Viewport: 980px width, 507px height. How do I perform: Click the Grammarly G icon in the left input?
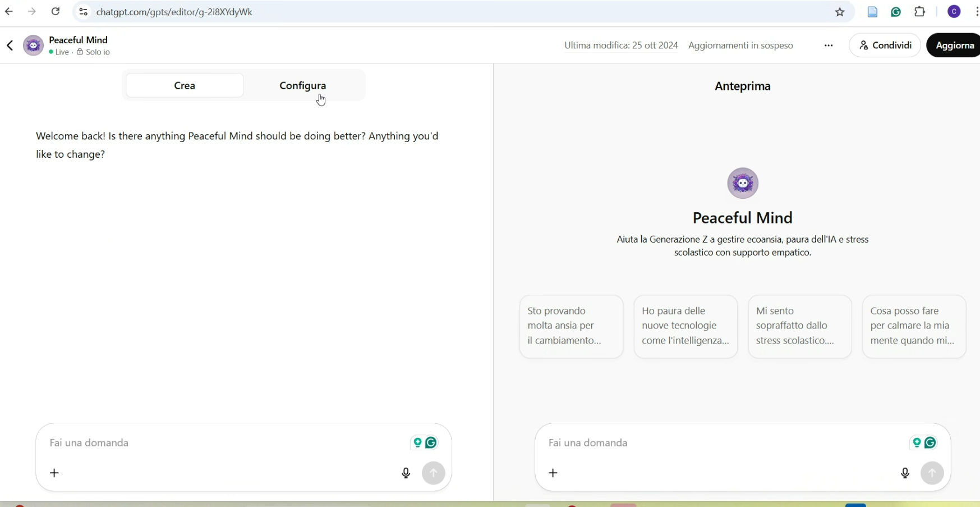431,443
